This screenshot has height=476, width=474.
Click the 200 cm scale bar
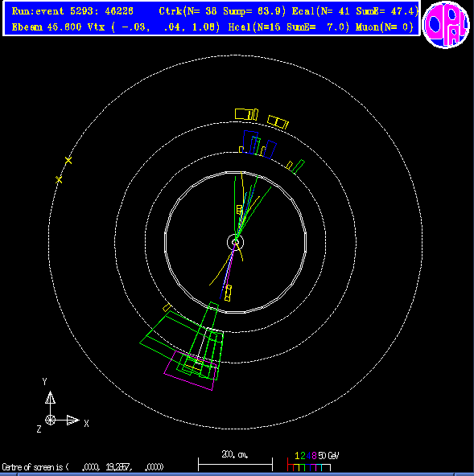coord(235,465)
